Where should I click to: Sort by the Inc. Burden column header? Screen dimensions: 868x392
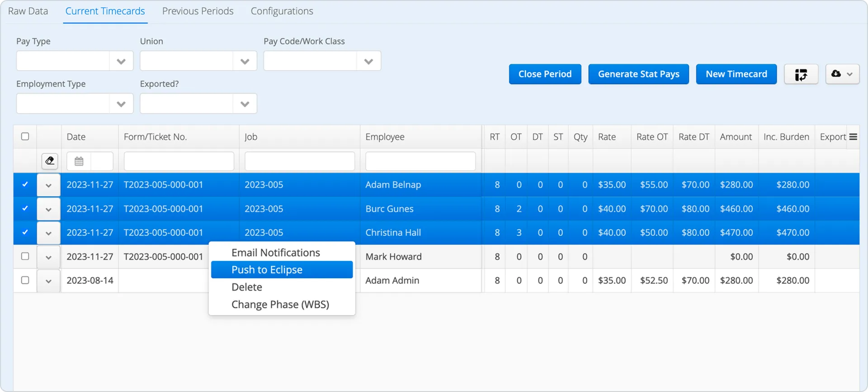[x=786, y=137]
